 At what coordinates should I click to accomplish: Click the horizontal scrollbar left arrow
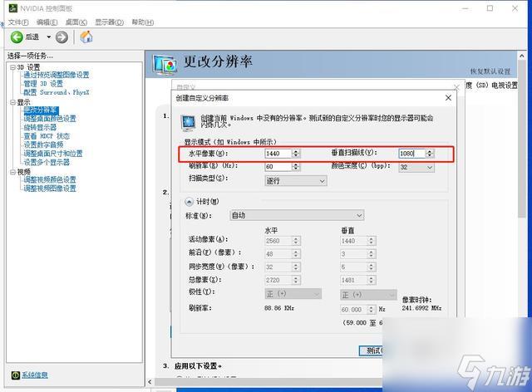[x=150, y=382]
